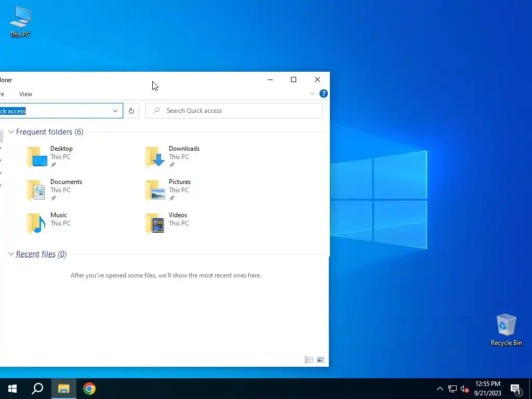Click the Documents folder name label
532x399 pixels.
point(66,182)
